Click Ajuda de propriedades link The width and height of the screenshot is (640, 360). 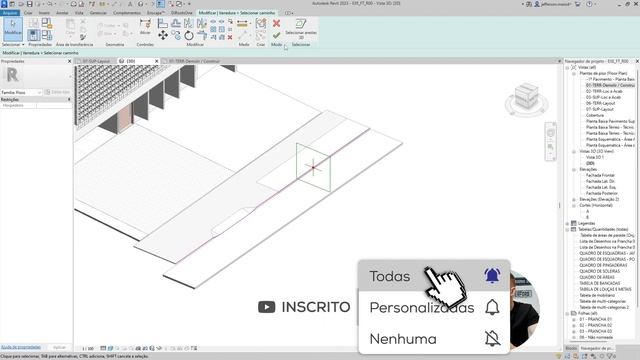coord(21,347)
